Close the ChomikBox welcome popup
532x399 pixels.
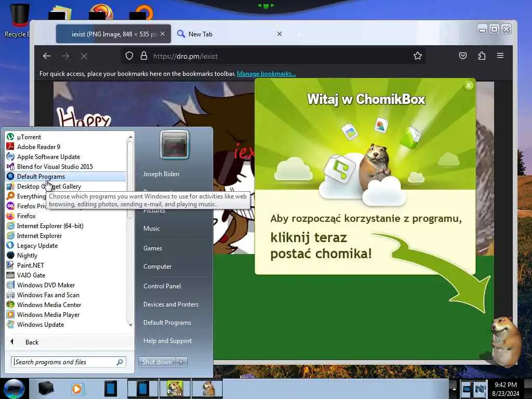(469, 86)
